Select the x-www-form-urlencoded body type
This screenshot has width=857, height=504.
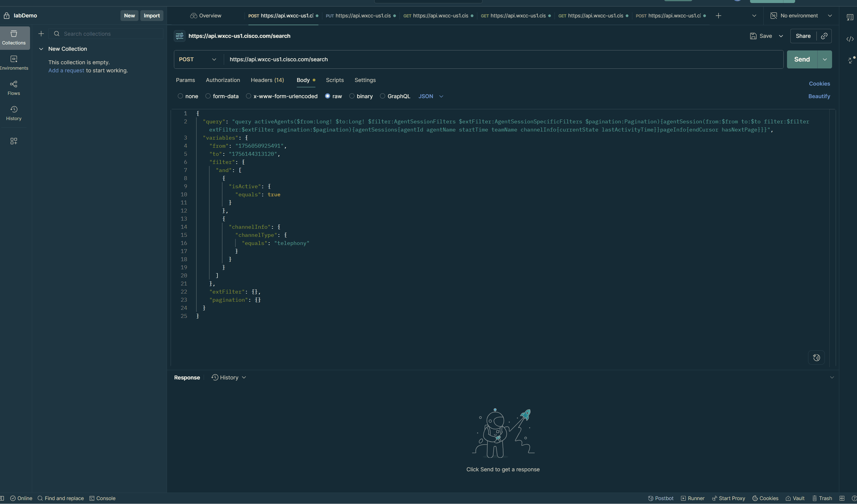pos(249,96)
